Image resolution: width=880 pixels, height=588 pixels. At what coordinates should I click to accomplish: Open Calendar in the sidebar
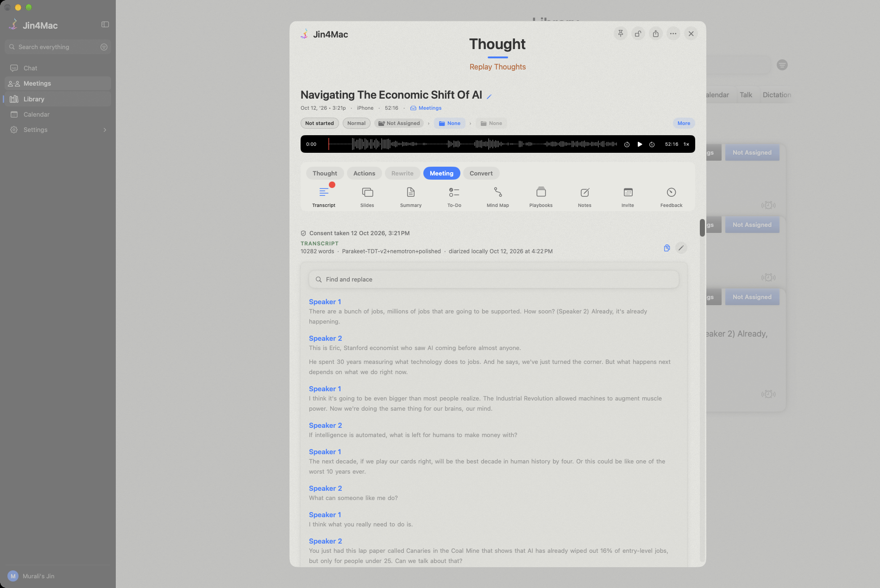point(58,114)
